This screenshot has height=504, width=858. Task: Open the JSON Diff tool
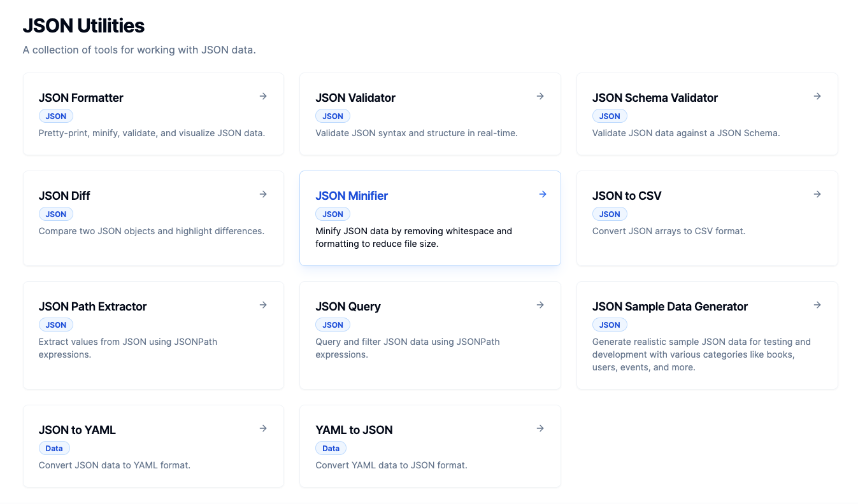(153, 218)
